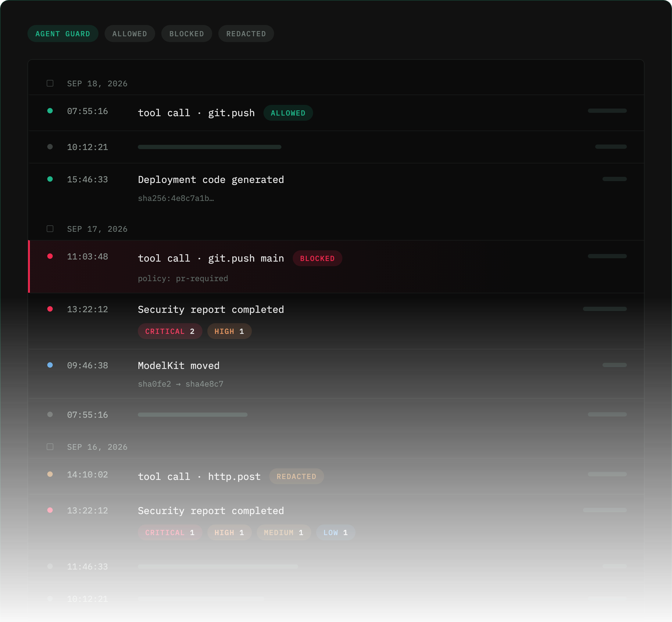Click red dot at 13:22:12 Sep 17 report

pyautogui.click(x=50, y=309)
